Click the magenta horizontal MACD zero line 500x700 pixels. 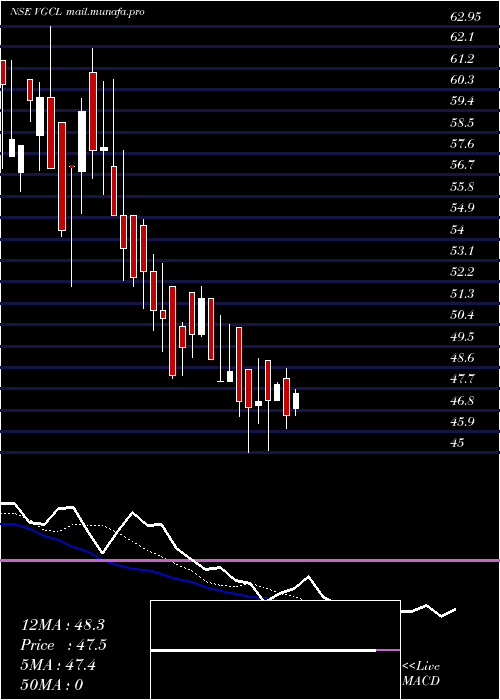250,560
